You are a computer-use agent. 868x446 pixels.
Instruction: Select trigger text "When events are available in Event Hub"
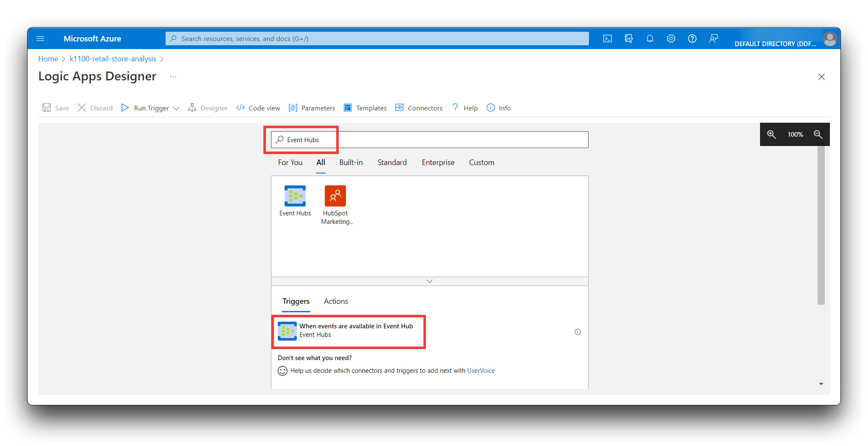[356, 326]
